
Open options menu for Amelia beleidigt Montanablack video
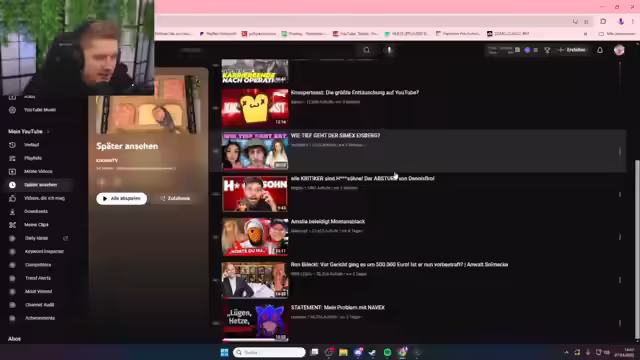click(620, 237)
